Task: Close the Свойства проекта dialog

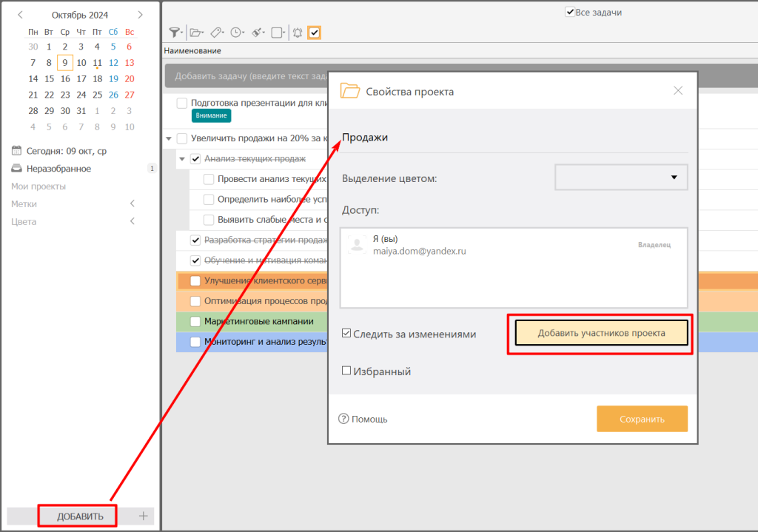Action: coord(677,91)
